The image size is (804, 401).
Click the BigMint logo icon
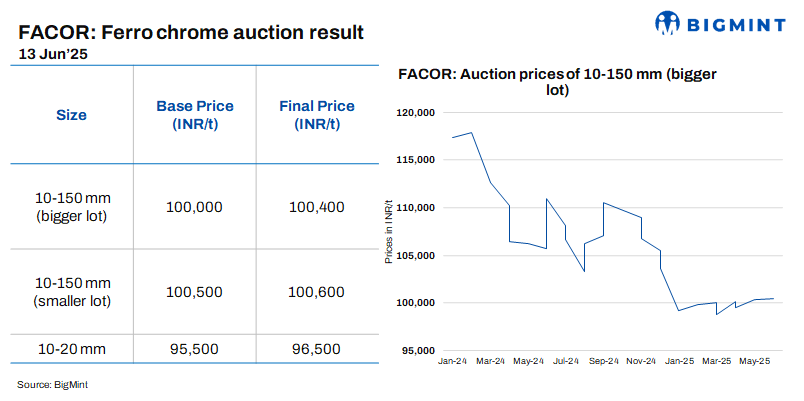coord(670,21)
